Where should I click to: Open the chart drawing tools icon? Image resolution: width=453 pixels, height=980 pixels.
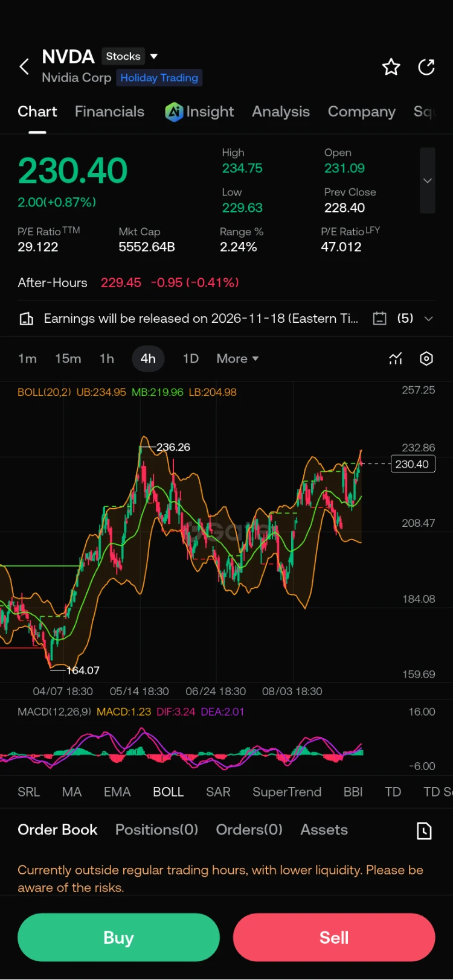point(396,358)
